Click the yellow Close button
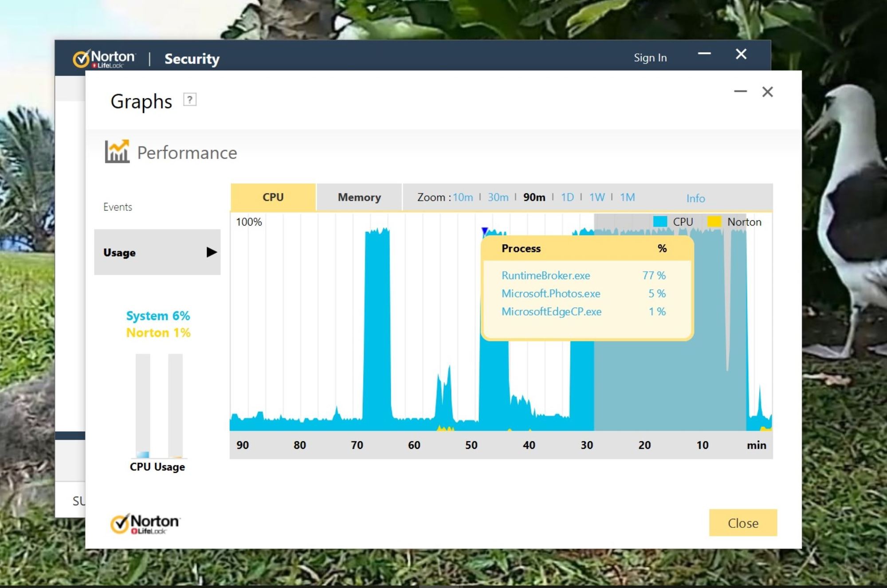Viewport: 887px width, 588px height. (743, 523)
